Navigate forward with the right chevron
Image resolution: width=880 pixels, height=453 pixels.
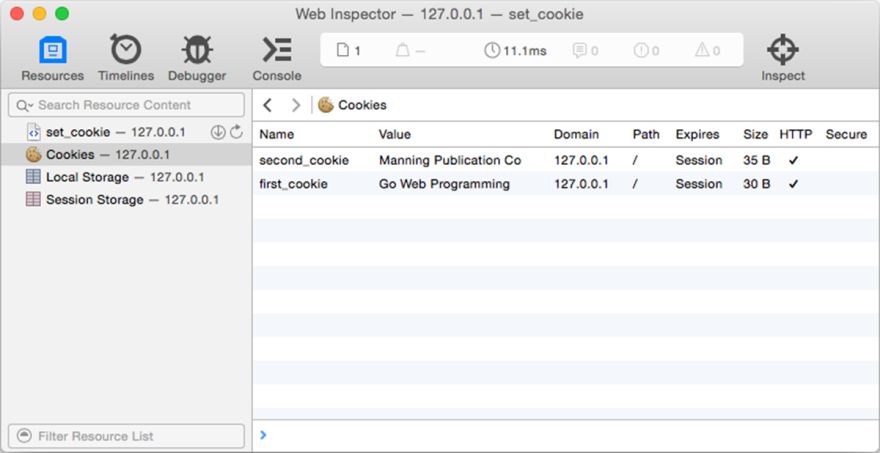(296, 105)
